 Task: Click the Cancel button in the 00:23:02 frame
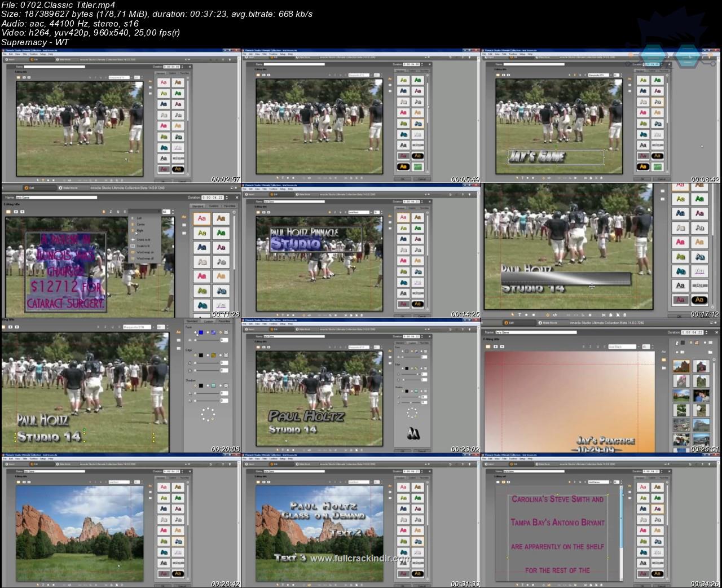pyautogui.click(x=422, y=451)
